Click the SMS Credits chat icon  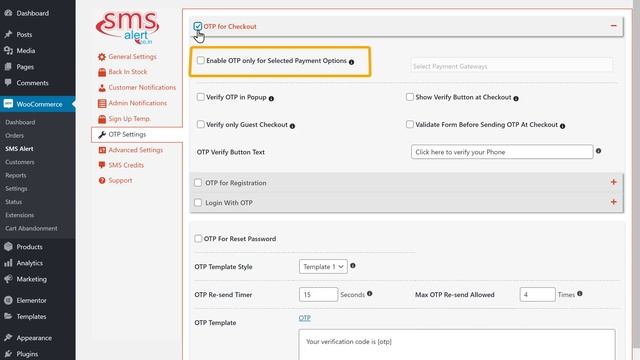(x=102, y=165)
